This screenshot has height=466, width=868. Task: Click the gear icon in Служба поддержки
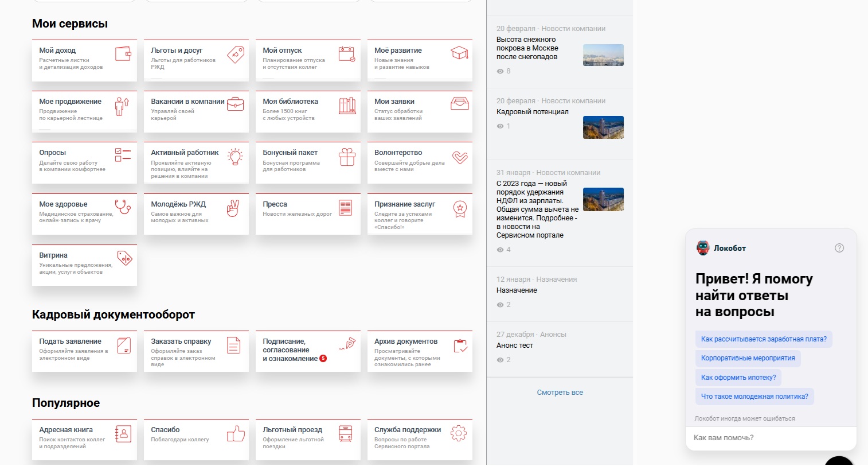(x=459, y=433)
